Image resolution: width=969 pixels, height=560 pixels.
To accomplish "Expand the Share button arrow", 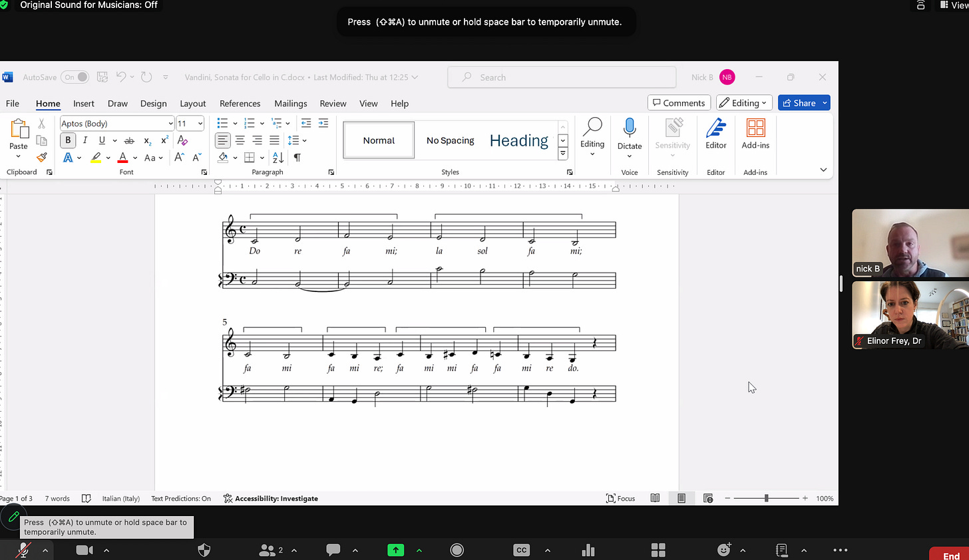I will [825, 103].
